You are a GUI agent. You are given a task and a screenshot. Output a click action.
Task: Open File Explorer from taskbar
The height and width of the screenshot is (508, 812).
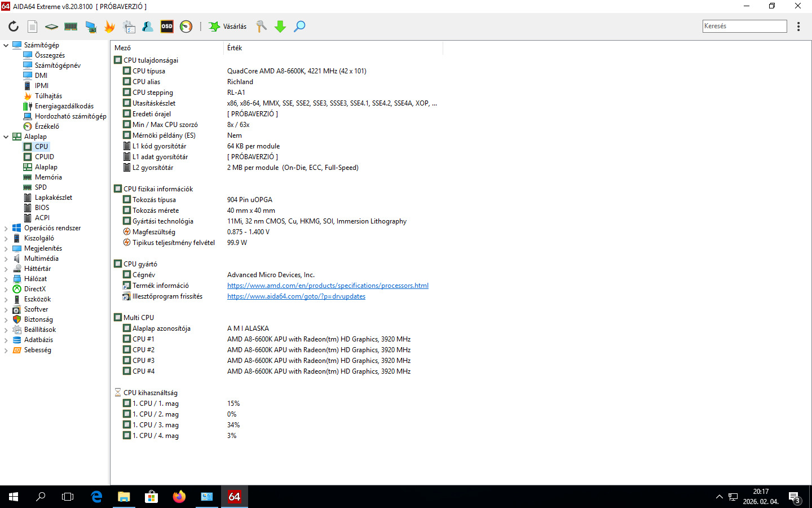point(123,497)
